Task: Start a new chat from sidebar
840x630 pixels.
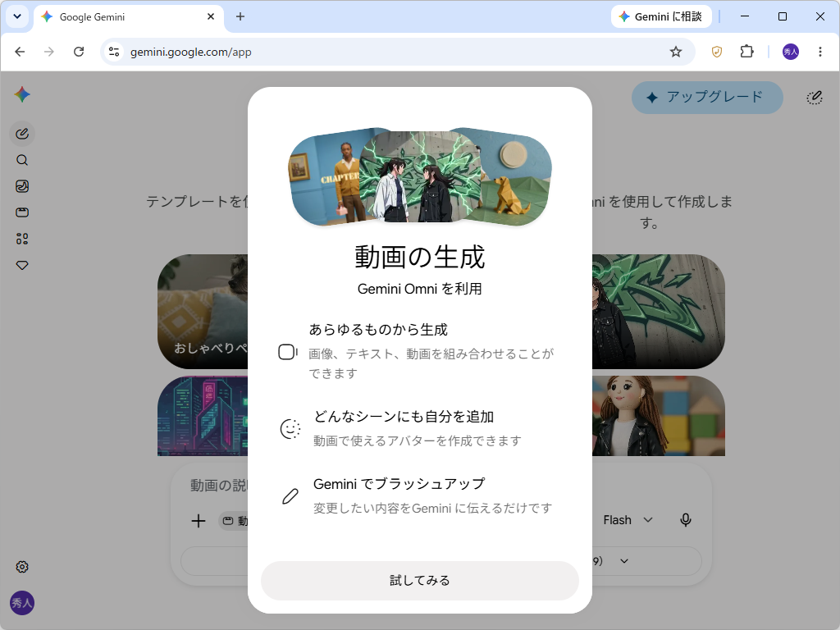Action: pos(22,134)
